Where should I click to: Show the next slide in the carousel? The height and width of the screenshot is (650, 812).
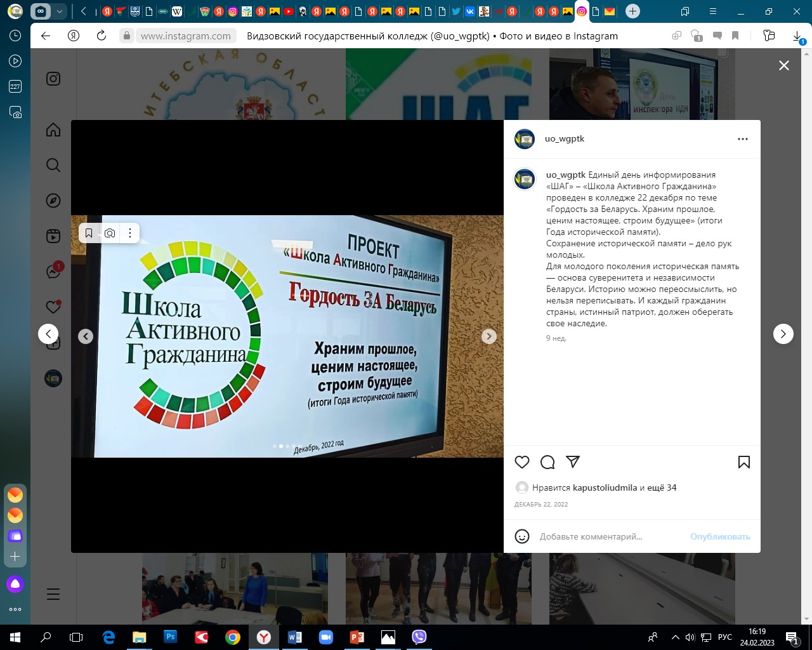tap(489, 336)
